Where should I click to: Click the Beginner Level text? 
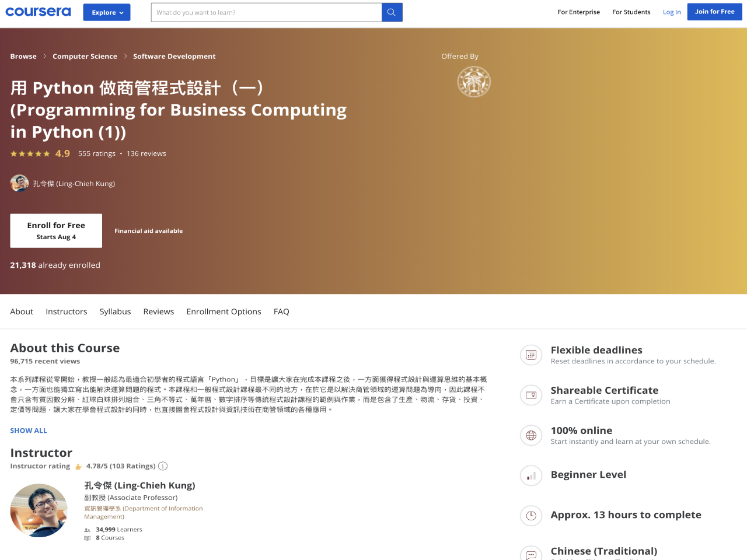pyautogui.click(x=588, y=475)
